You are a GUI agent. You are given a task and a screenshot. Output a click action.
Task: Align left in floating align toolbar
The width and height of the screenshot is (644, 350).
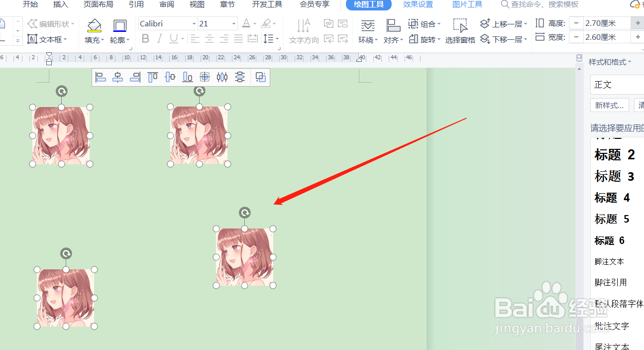tap(101, 77)
